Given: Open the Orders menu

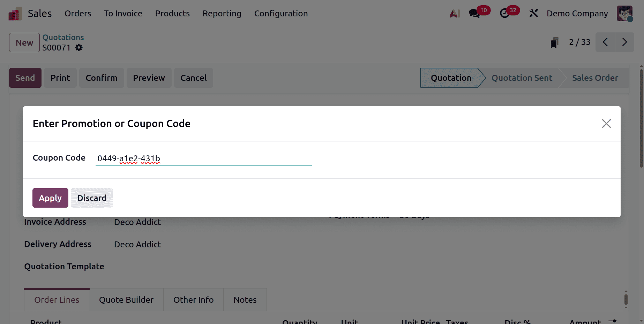Looking at the screenshot, I should pyautogui.click(x=77, y=13).
